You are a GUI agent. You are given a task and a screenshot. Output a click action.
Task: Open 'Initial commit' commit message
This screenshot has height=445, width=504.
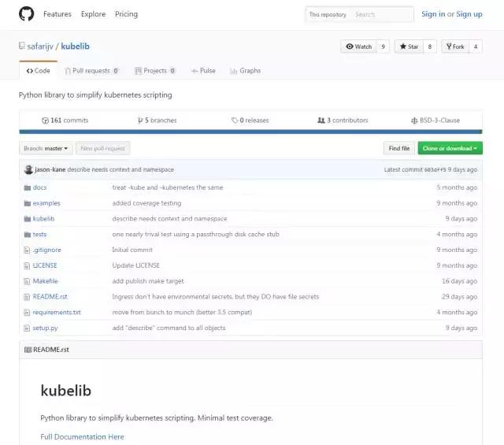coord(132,250)
